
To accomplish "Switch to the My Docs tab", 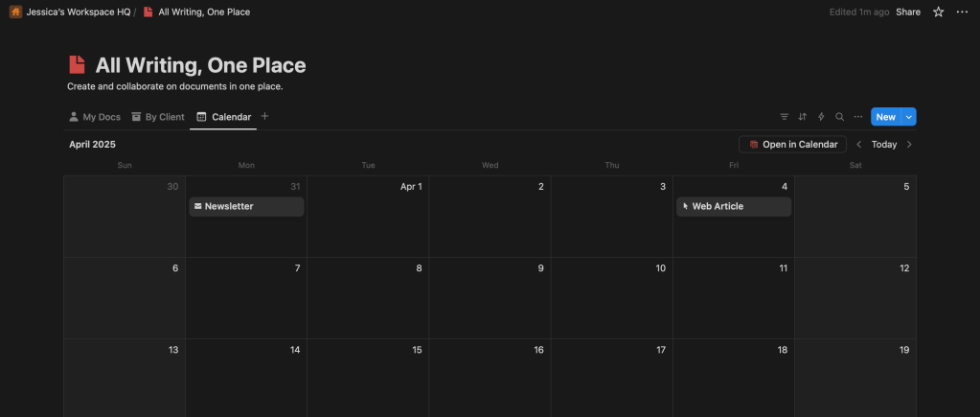I will point(94,117).
